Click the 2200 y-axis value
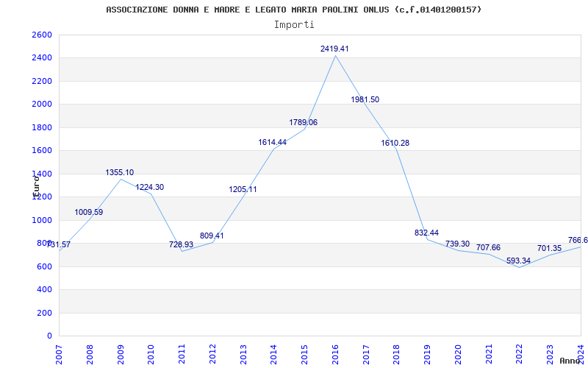 click(x=42, y=81)
